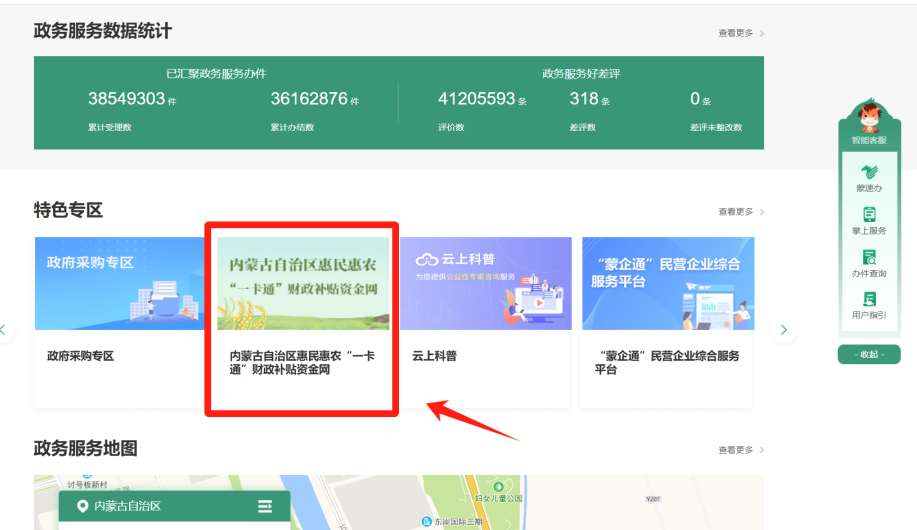
Task: Click 查看更多 next to 特色专区
Action: pos(740,212)
